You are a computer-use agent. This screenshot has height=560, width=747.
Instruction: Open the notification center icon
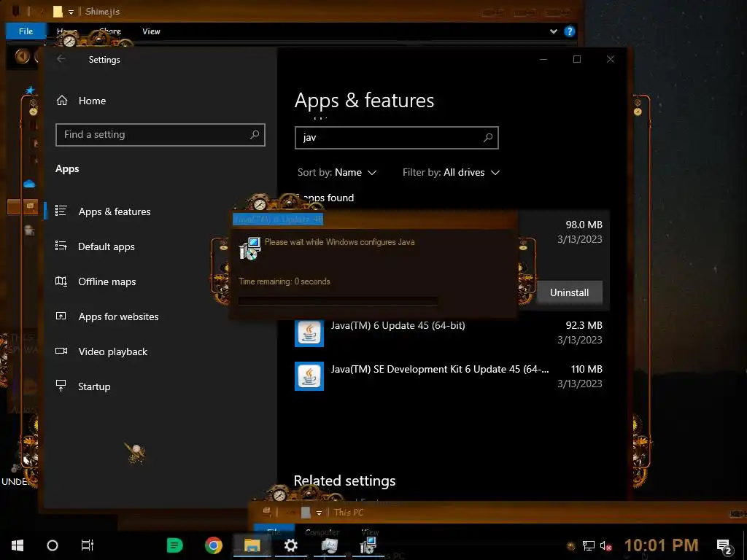[724, 546]
